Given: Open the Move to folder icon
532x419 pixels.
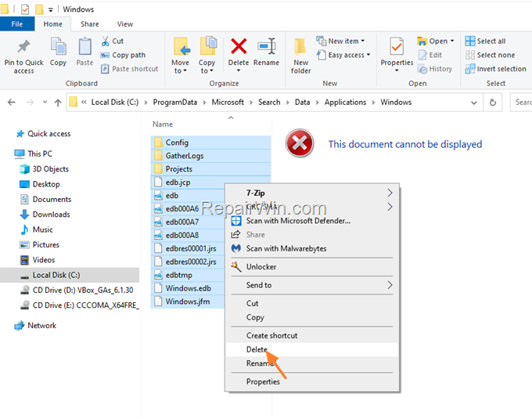Looking at the screenshot, I should tap(181, 46).
